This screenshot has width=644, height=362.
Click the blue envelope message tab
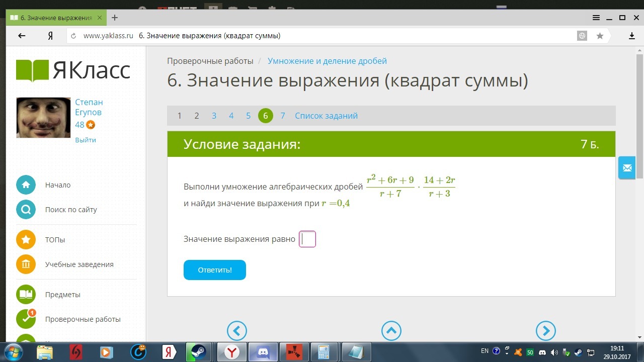coord(627,168)
